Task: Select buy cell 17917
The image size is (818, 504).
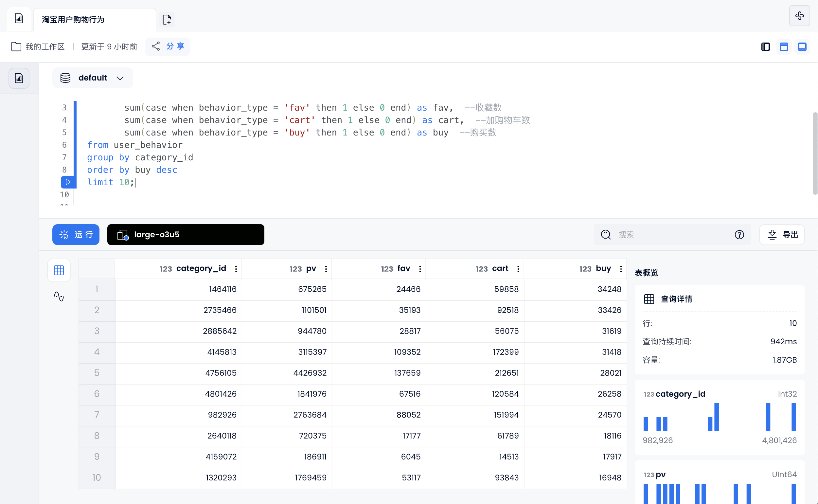Action: pyautogui.click(x=575, y=457)
